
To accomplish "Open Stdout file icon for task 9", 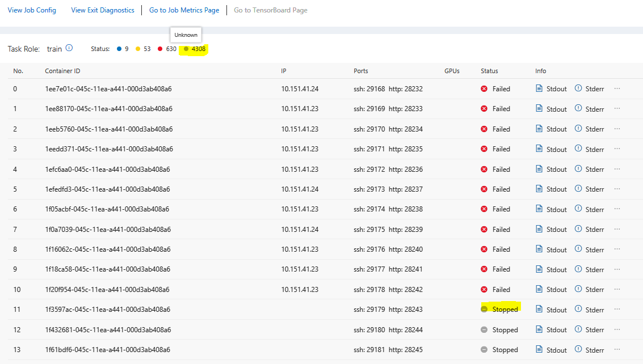I will pyautogui.click(x=539, y=269).
